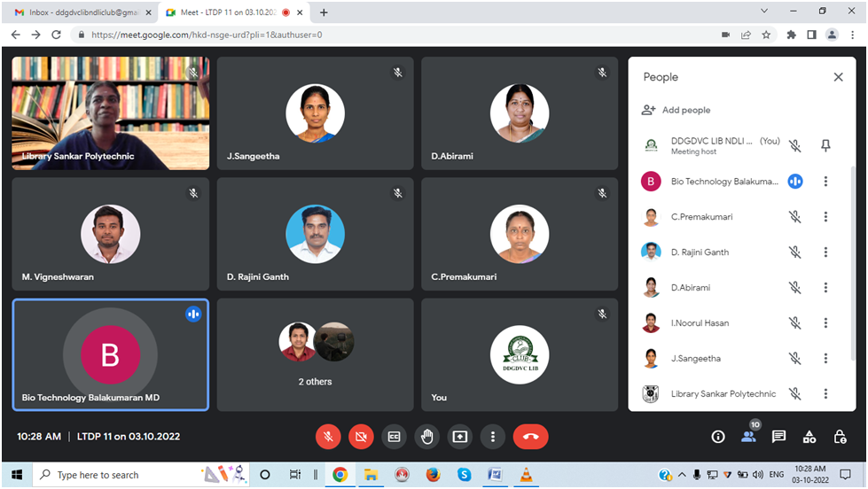
Task: Select the C.Premakumari participant tile
Action: click(x=520, y=234)
